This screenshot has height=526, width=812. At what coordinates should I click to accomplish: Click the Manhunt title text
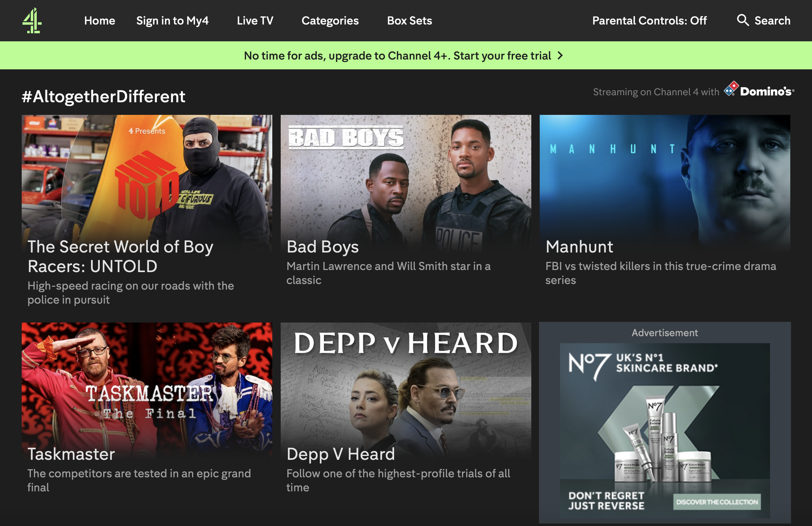pos(579,247)
